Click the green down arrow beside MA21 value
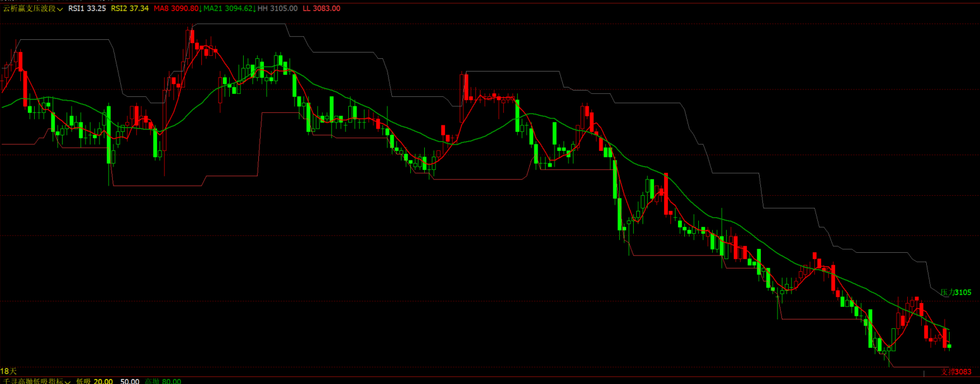The width and height of the screenshot is (980, 384). pos(254,8)
